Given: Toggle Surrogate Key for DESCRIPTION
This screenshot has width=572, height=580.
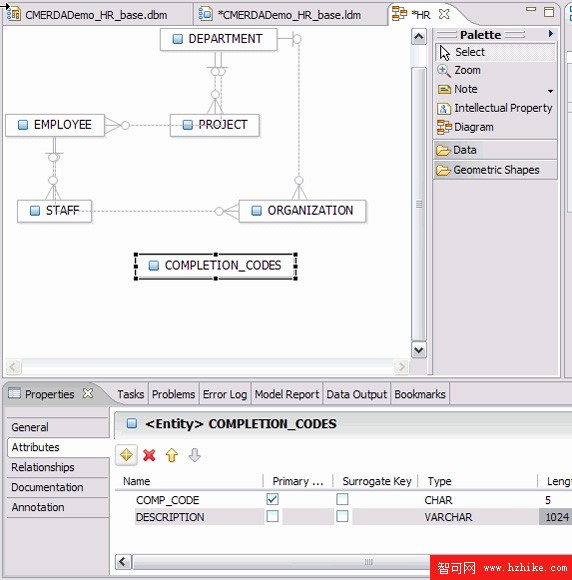Looking at the screenshot, I should click(x=342, y=516).
